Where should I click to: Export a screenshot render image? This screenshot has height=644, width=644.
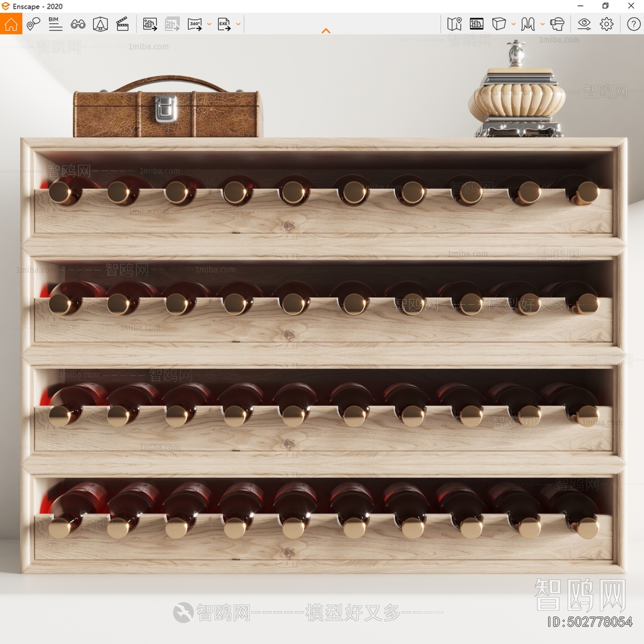click(150, 24)
